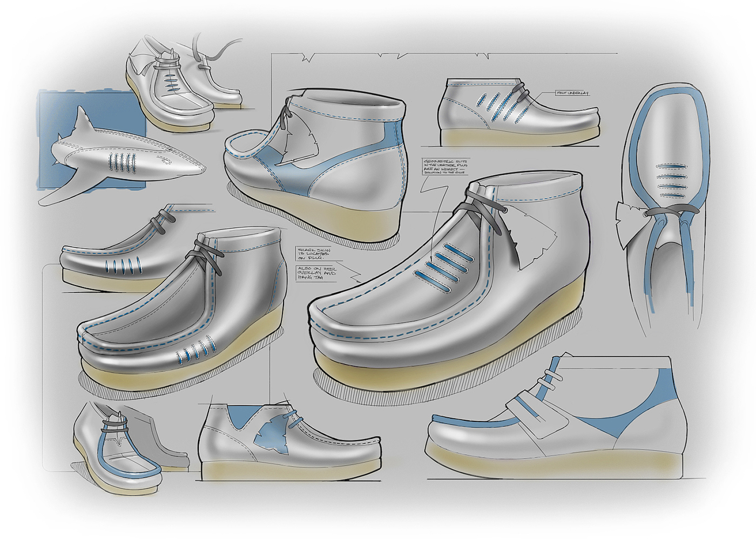
Task: Click the "GEOMETRIC SLITS IN THE LEATHER PLUG" note
Action: [446, 168]
